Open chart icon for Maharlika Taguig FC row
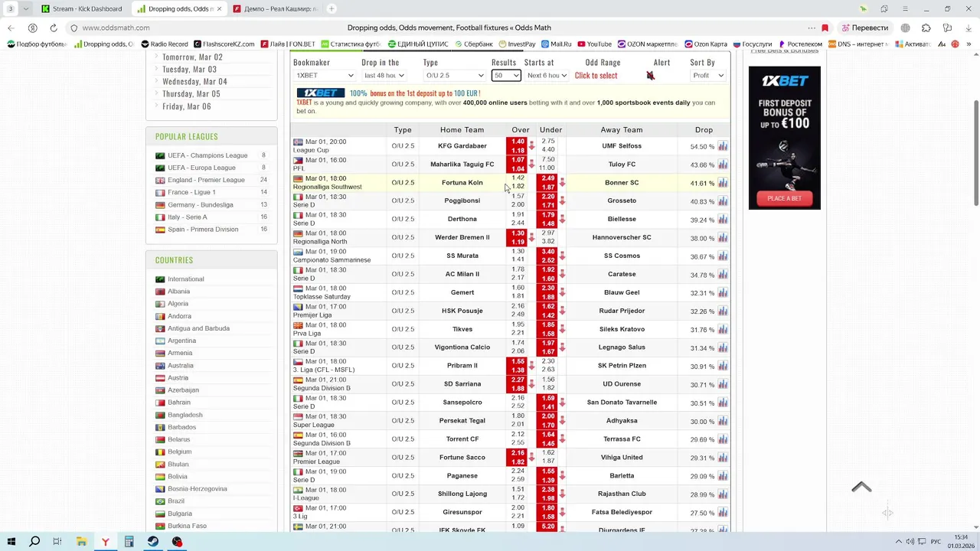This screenshot has height=551, width=980. tap(723, 165)
